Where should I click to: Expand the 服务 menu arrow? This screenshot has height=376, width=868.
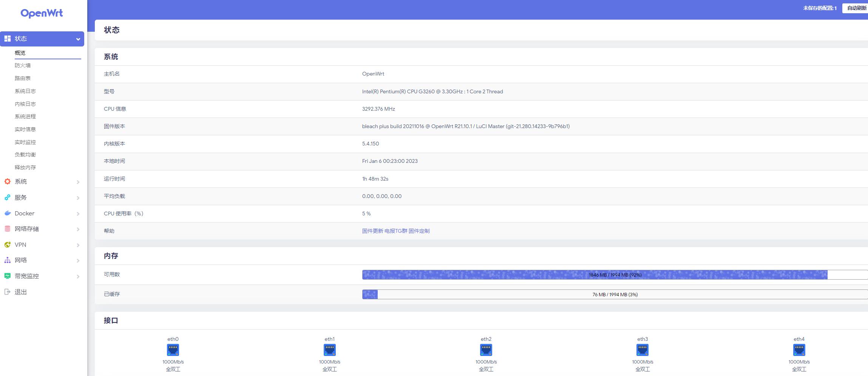tap(78, 198)
